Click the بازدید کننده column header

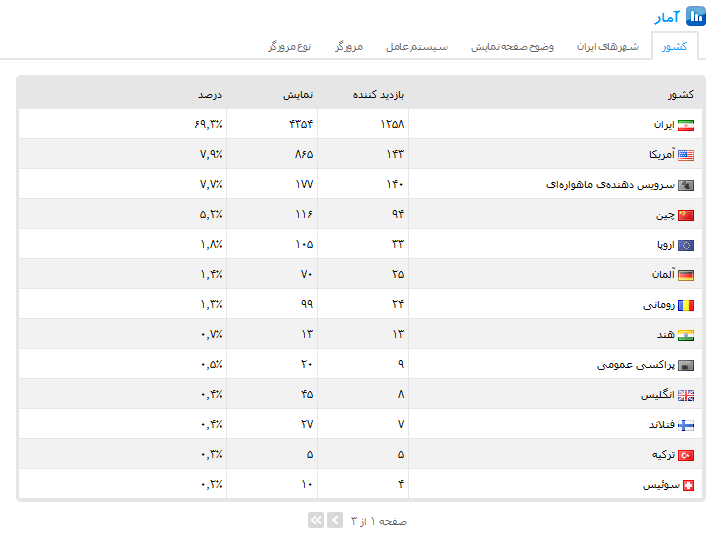pyautogui.click(x=378, y=95)
